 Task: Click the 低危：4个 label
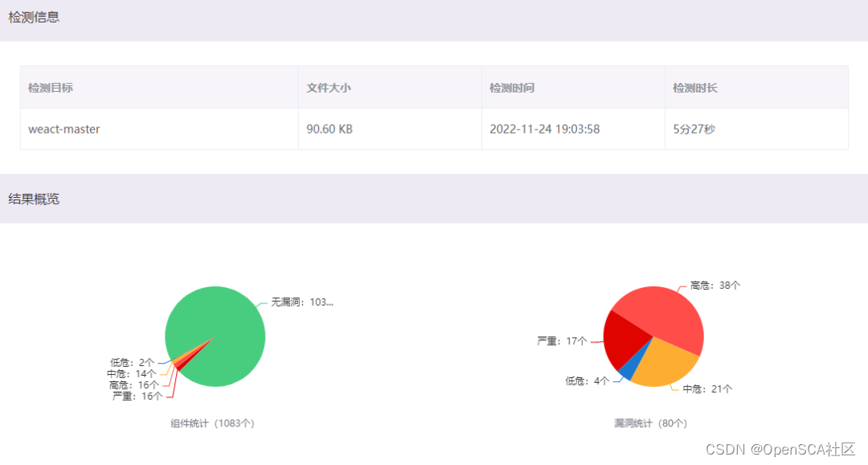coord(588,381)
